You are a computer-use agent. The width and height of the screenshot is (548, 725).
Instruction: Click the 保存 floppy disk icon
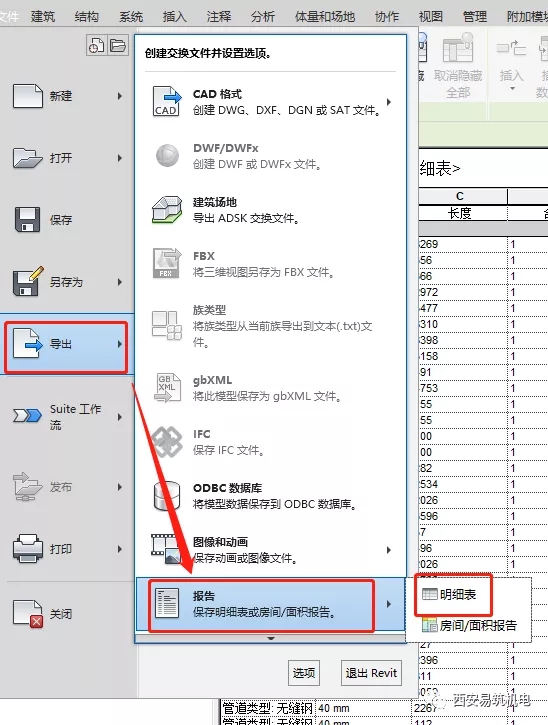point(27,220)
